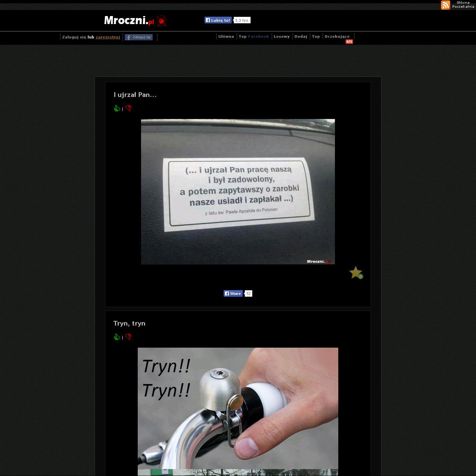Viewport: 476px width, 476px height.
Task: Click the Mroczni.pl logo
Action: (135, 21)
